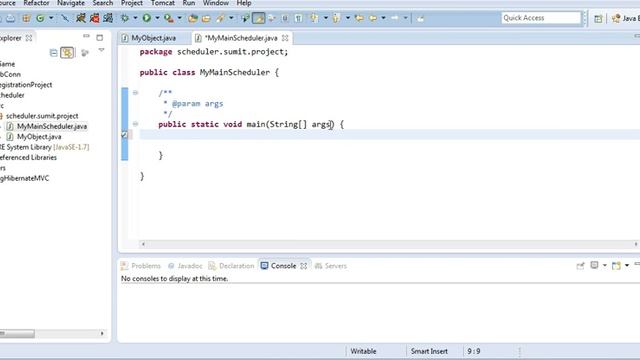Image resolution: width=640 pixels, height=360 pixels.
Task: Open the Next Annotation dropdown arrow
Action: (325, 18)
